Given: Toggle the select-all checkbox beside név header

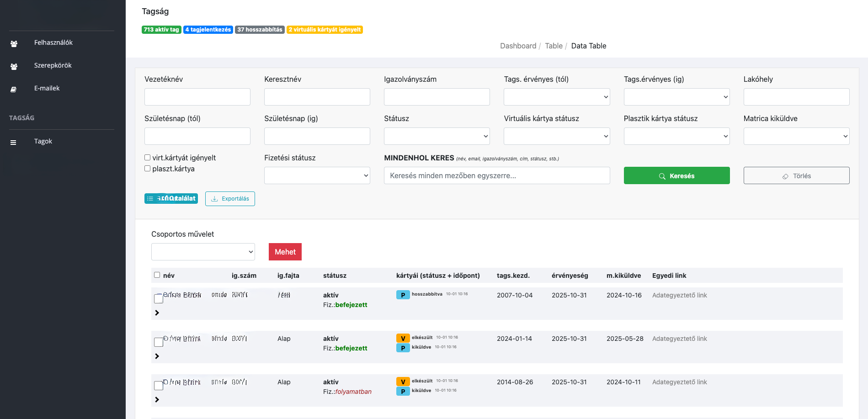Looking at the screenshot, I should 157,275.
